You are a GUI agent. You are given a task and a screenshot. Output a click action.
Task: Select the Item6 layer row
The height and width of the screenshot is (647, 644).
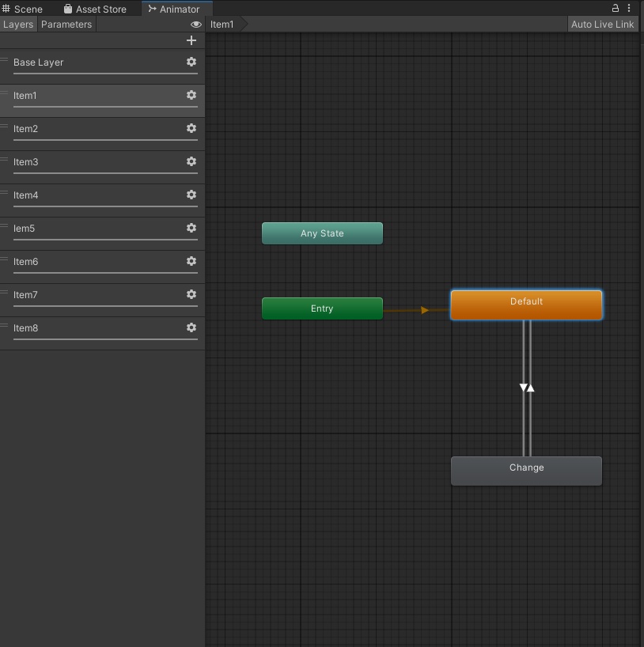click(102, 267)
